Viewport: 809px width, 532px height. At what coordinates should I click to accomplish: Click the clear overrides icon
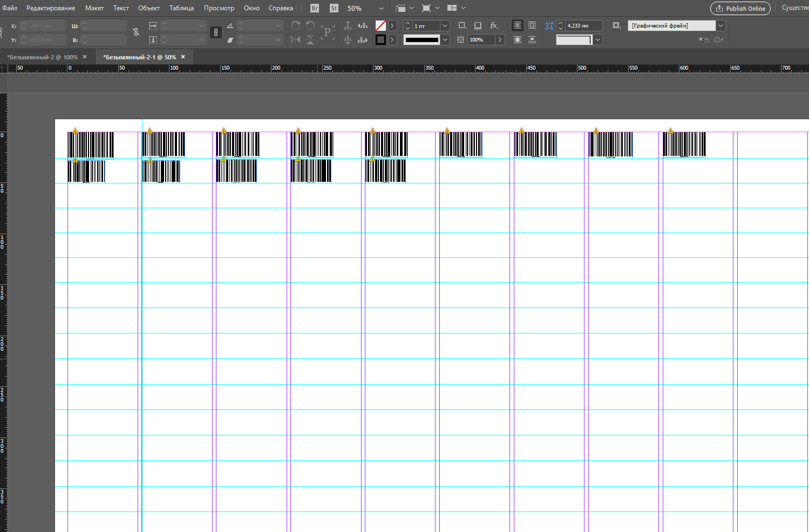point(704,39)
